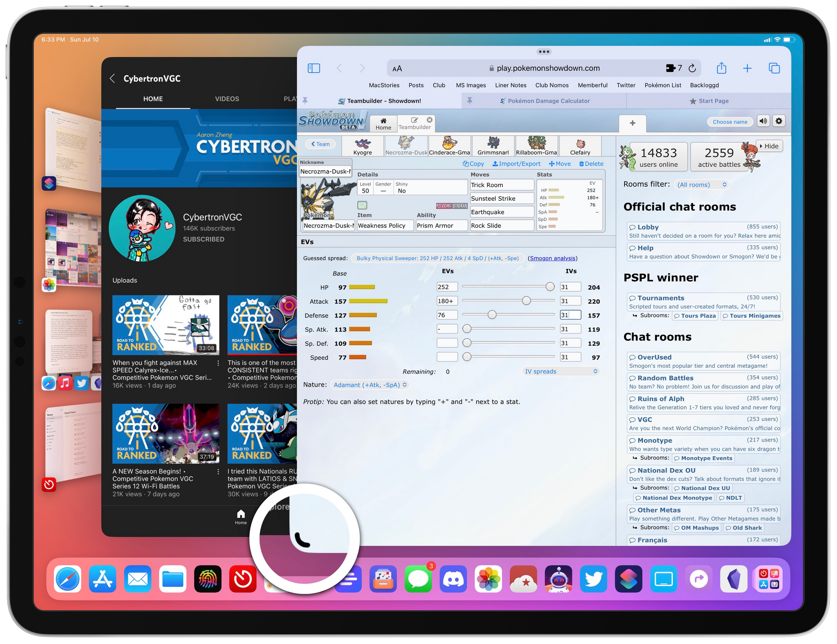Apply Bulky Physical Sweeper guessed spread
The image size is (837, 644).
438,258
